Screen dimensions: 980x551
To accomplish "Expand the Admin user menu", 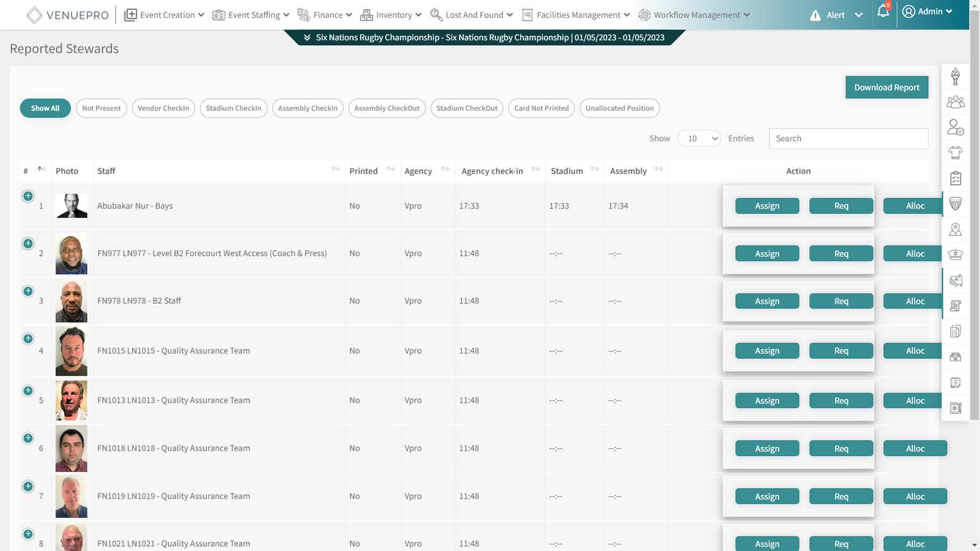I will tap(927, 12).
